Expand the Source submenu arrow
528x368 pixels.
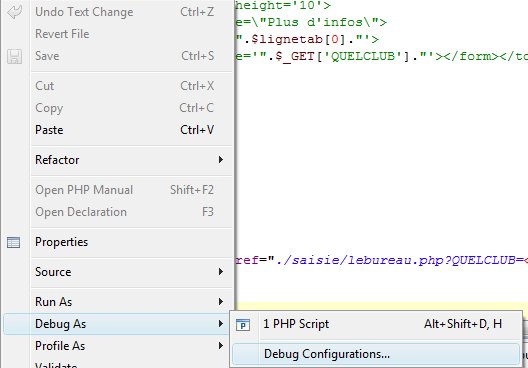click(x=221, y=272)
